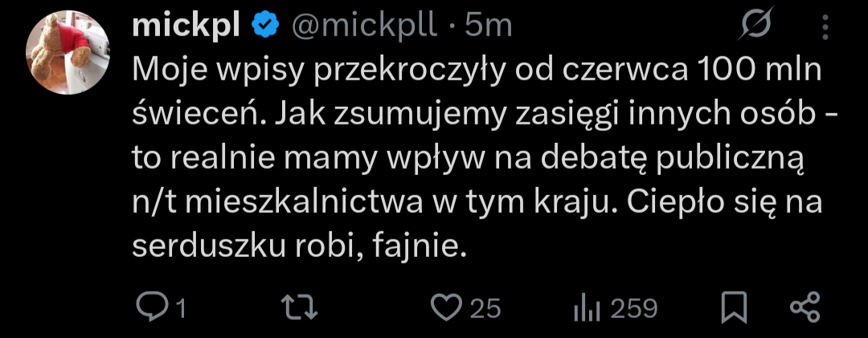The image size is (868, 338).
Task: Open the Grok explain post icon
Action: pyautogui.click(x=756, y=29)
